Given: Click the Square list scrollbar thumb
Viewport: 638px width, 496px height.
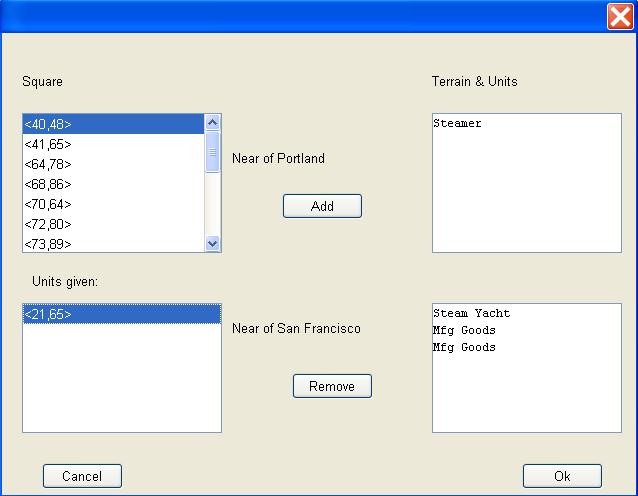Looking at the screenshot, I should tap(212, 153).
